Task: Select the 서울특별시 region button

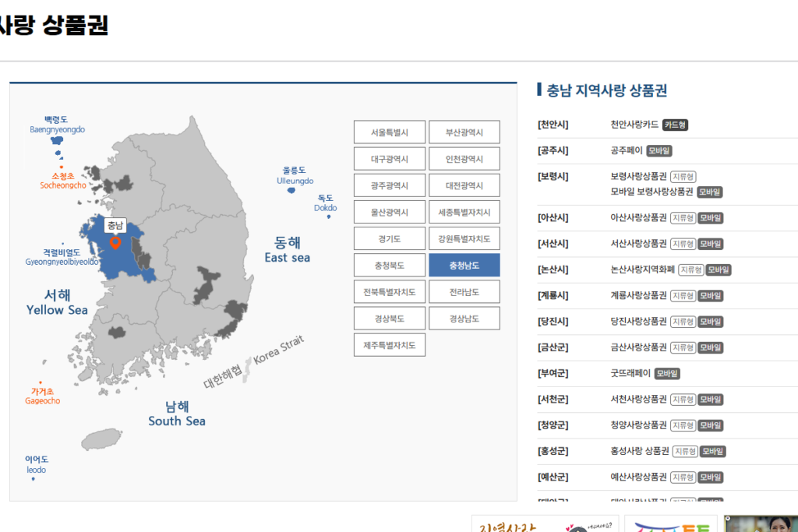Action: [389, 132]
